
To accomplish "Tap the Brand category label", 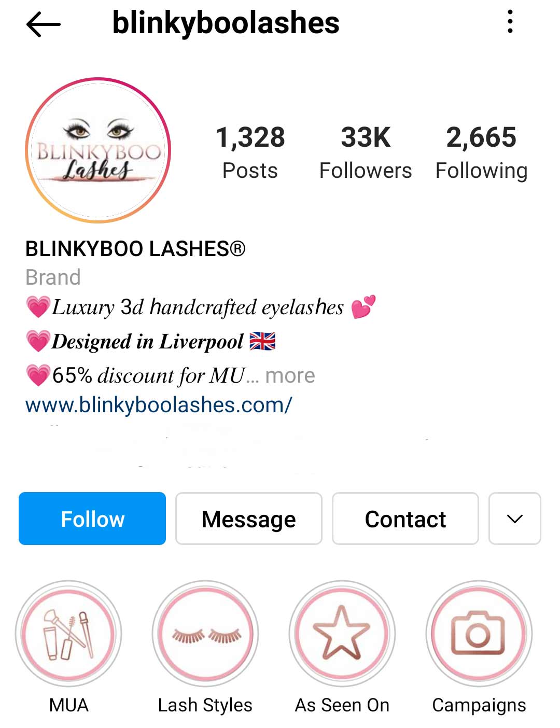I will tap(53, 277).
